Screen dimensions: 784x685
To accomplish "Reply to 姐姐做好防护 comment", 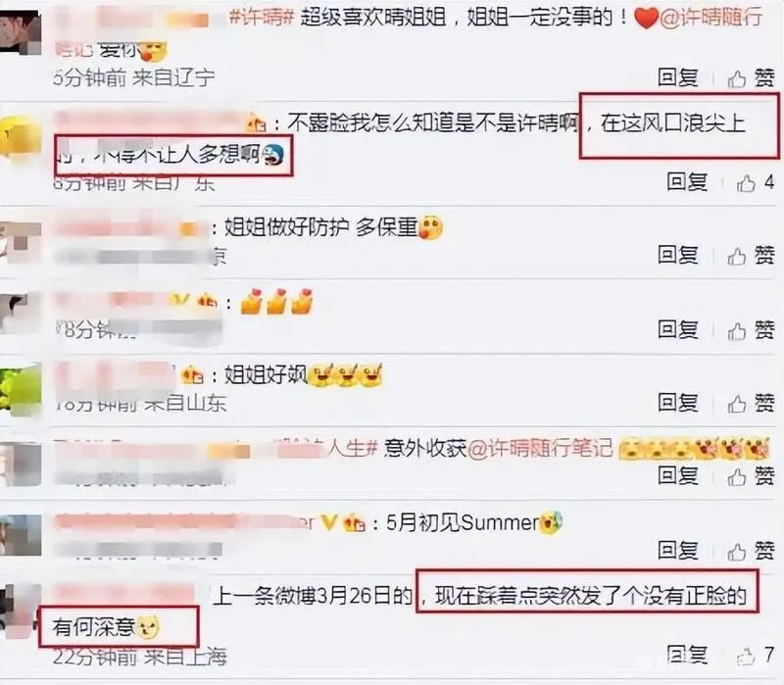I will [x=677, y=256].
